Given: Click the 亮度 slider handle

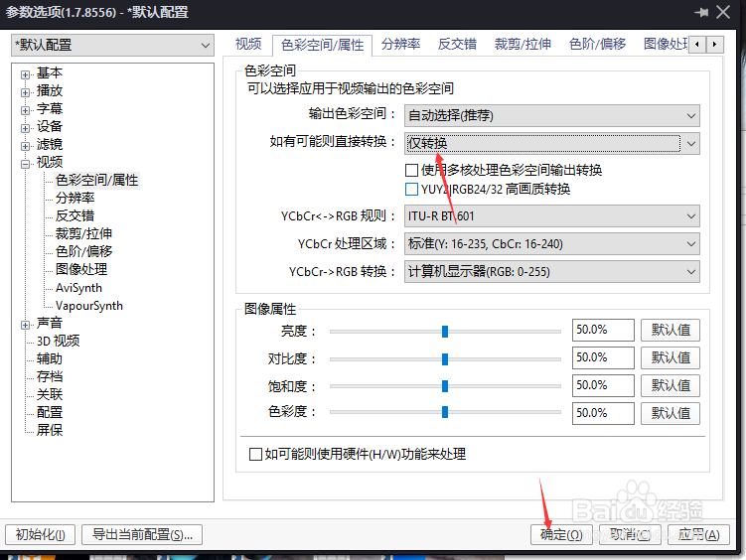Looking at the screenshot, I should [445, 332].
